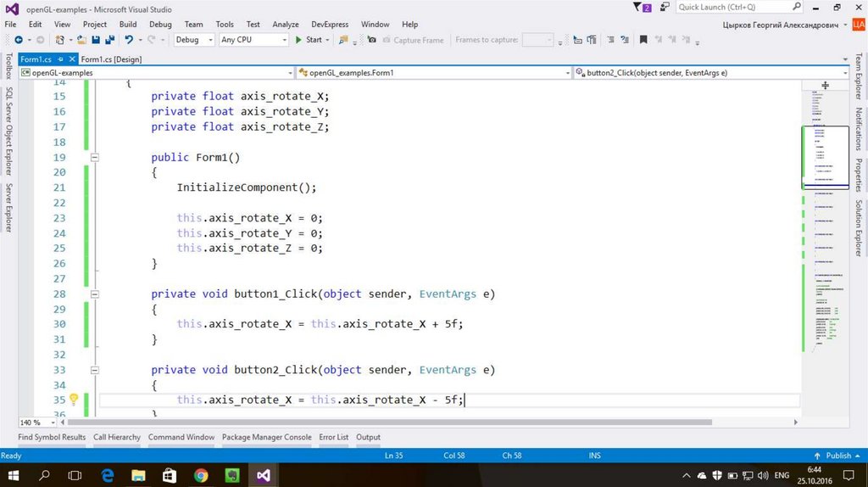Pin the Form1.cs tab
868x487 pixels.
click(x=59, y=59)
